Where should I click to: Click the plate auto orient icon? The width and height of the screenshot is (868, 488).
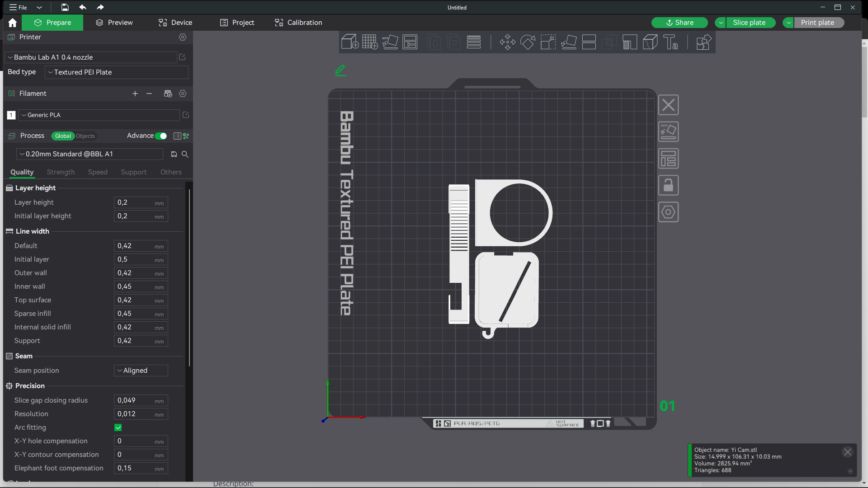[668, 132]
